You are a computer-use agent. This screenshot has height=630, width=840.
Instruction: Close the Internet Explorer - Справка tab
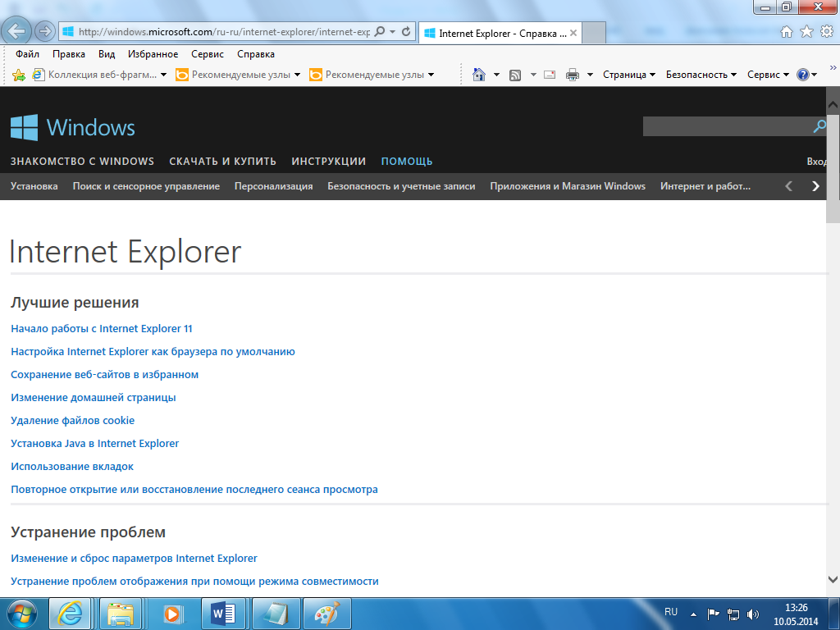pyautogui.click(x=573, y=33)
